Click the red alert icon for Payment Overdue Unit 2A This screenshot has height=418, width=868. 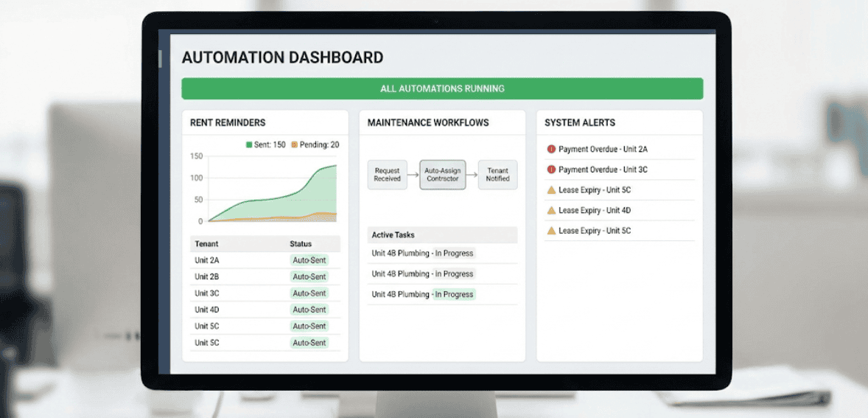coord(551,149)
